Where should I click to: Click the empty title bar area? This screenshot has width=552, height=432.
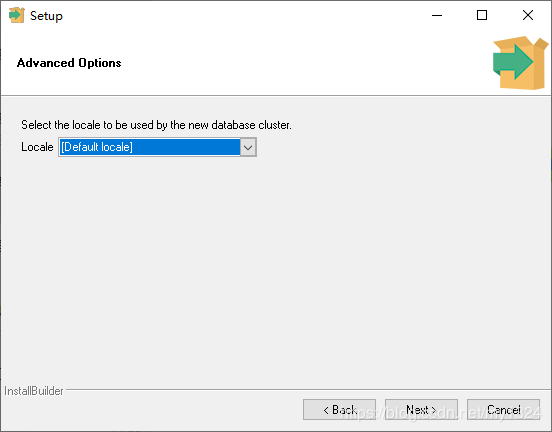click(246, 15)
